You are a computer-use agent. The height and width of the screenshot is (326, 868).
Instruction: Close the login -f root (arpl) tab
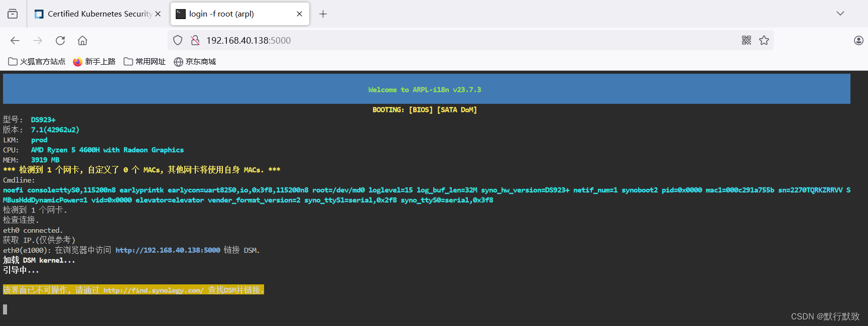tap(300, 14)
